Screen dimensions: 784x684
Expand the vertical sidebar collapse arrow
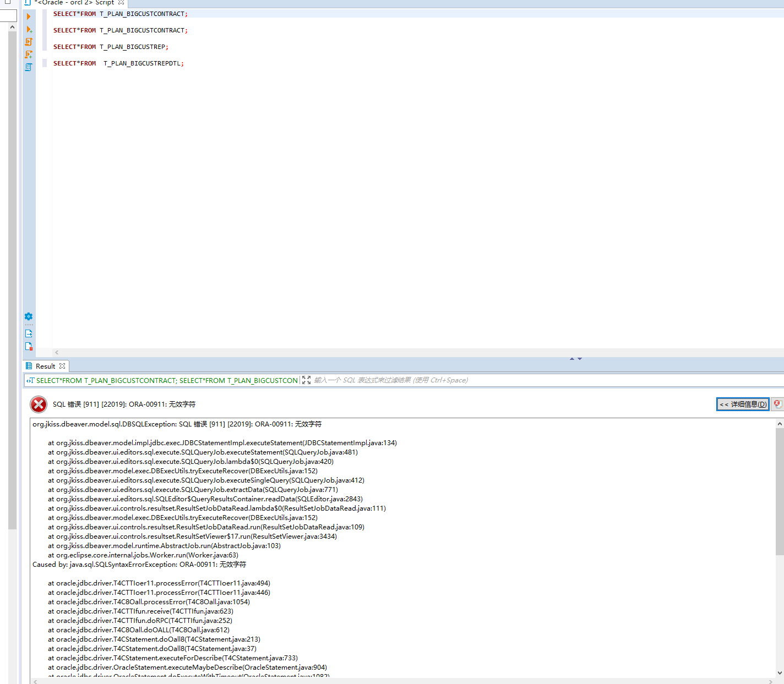12,26
